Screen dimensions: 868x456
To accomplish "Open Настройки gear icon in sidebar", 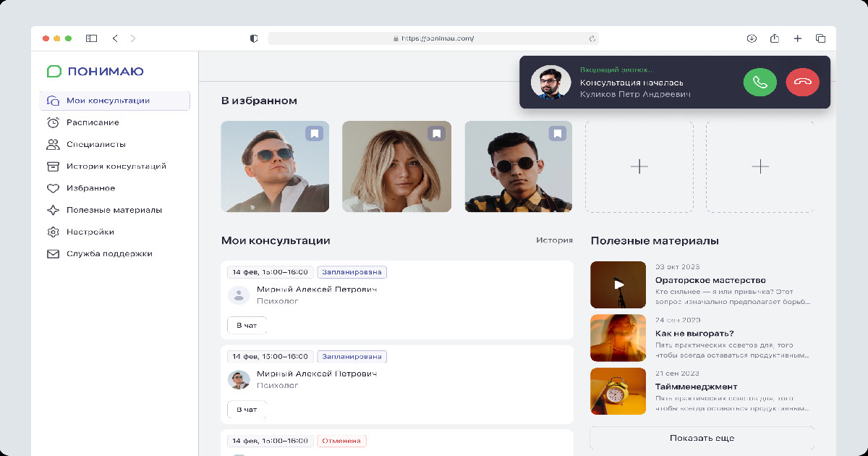I will coord(53,232).
